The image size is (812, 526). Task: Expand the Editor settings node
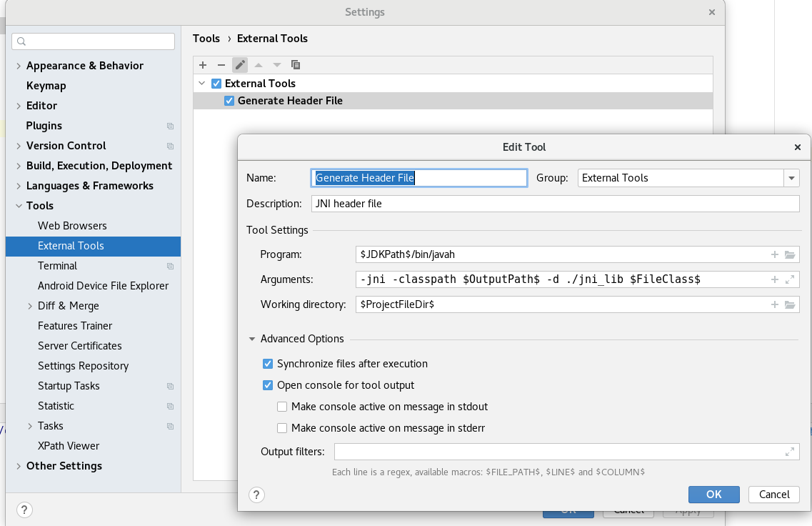tap(19, 106)
